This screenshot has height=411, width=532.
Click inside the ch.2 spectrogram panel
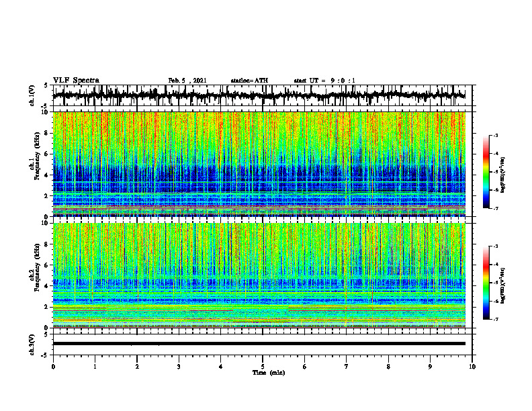(259, 275)
